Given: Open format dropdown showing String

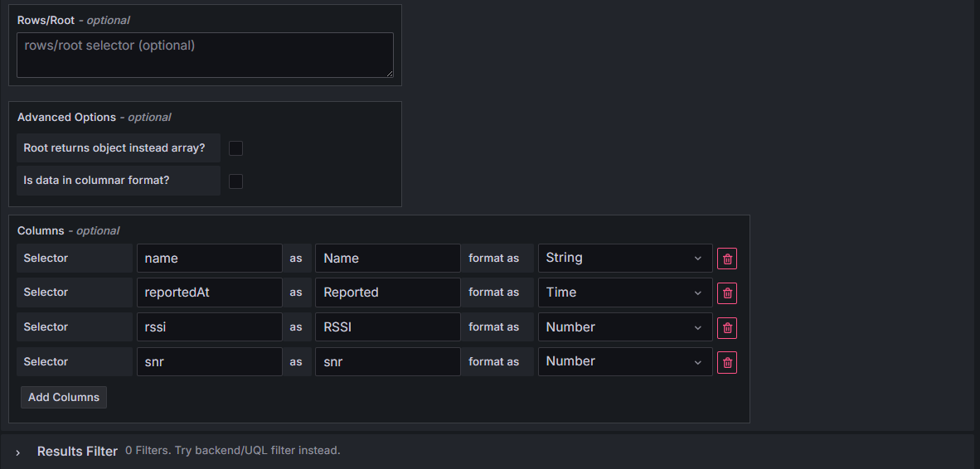Looking at the screenshot, I should [624, 259].
